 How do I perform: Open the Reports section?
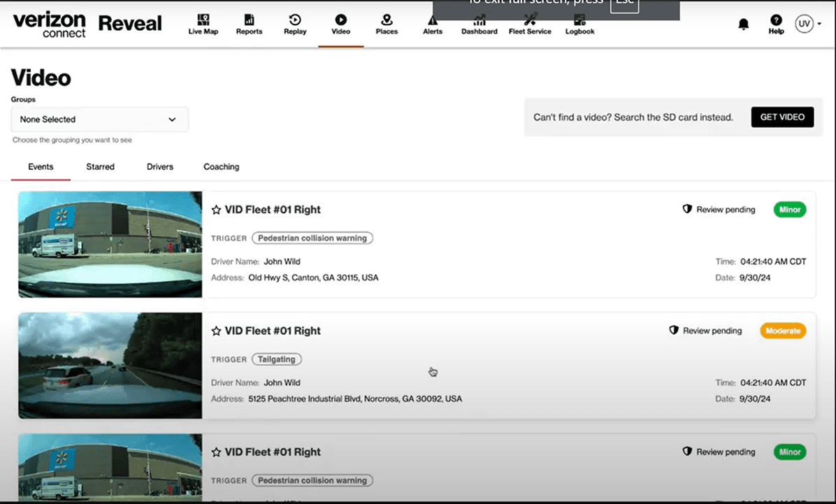pos(249,24)
